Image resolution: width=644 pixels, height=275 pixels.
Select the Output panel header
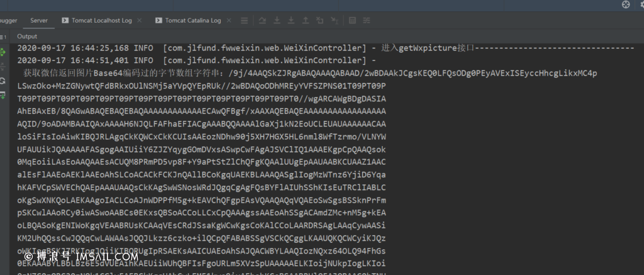(x=27, y=36)
